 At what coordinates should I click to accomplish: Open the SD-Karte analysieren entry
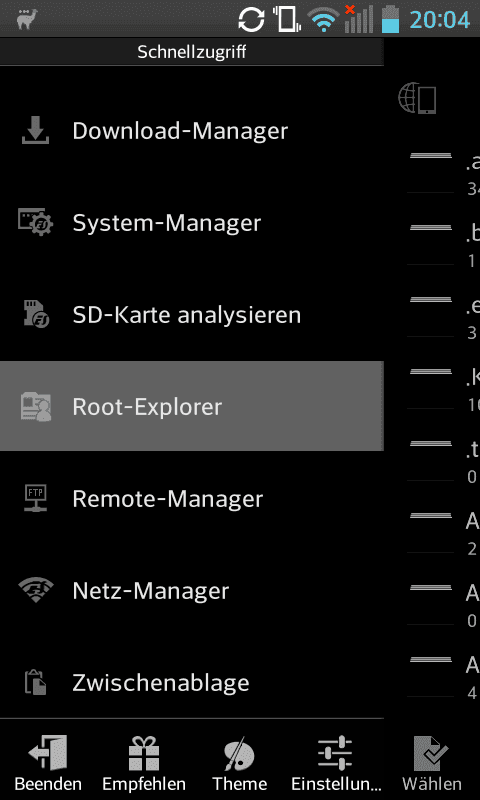tap(192, 315)
